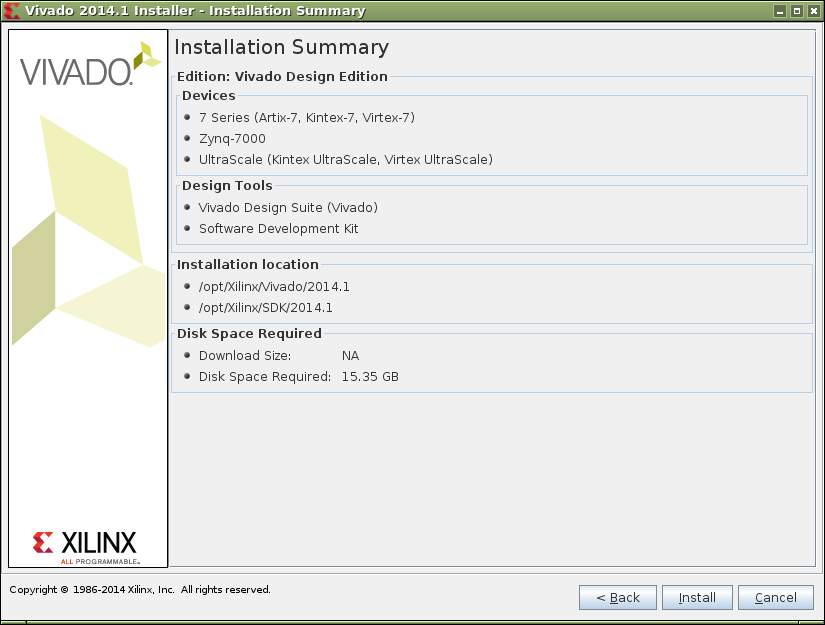This screenshot has height=625, width=825.
Task: Click the Installation location label
Action: [x=247, y=264]
